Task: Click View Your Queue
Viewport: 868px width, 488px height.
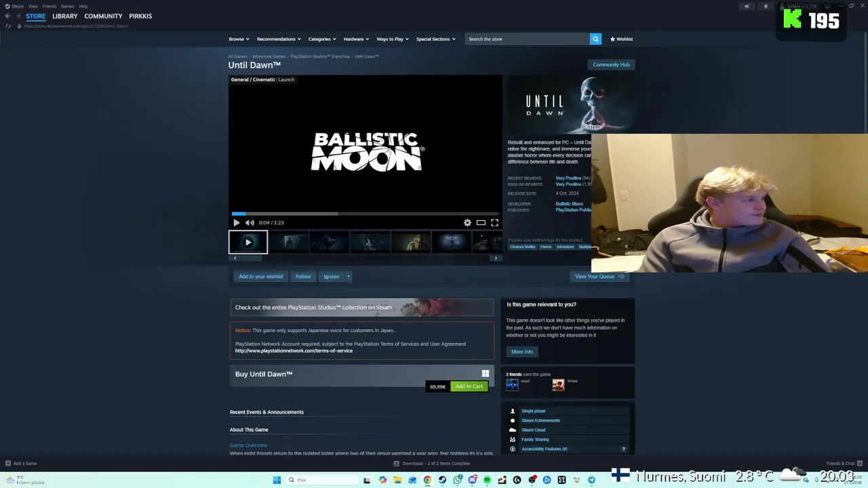Action: (599, 277)
